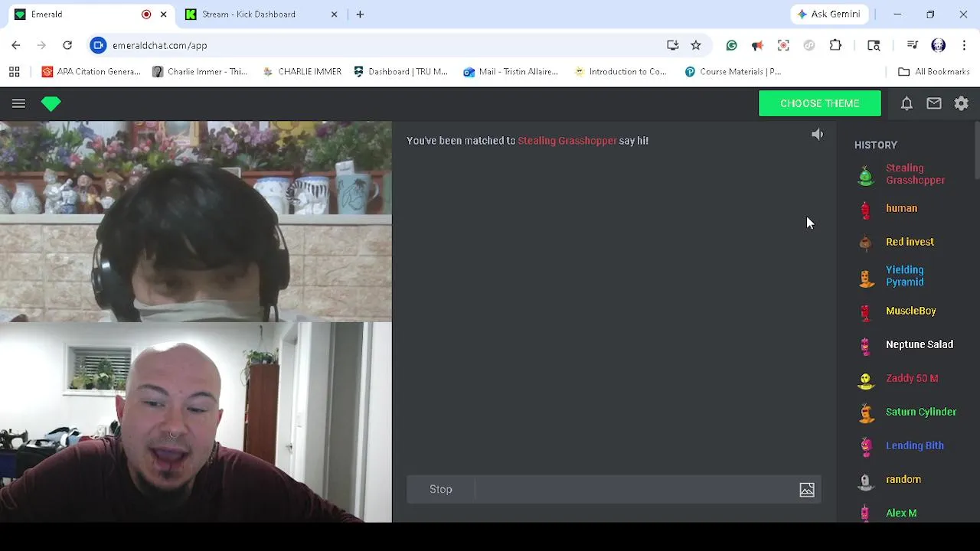980x551 pixels.
Task: Open APA Citation Generator bookmark
Action: 91,71
